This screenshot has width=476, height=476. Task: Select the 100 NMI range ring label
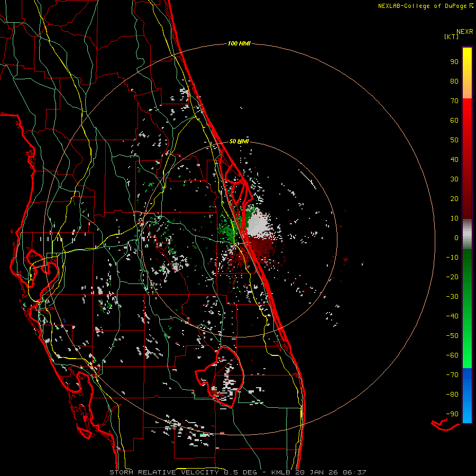(239, 43)
